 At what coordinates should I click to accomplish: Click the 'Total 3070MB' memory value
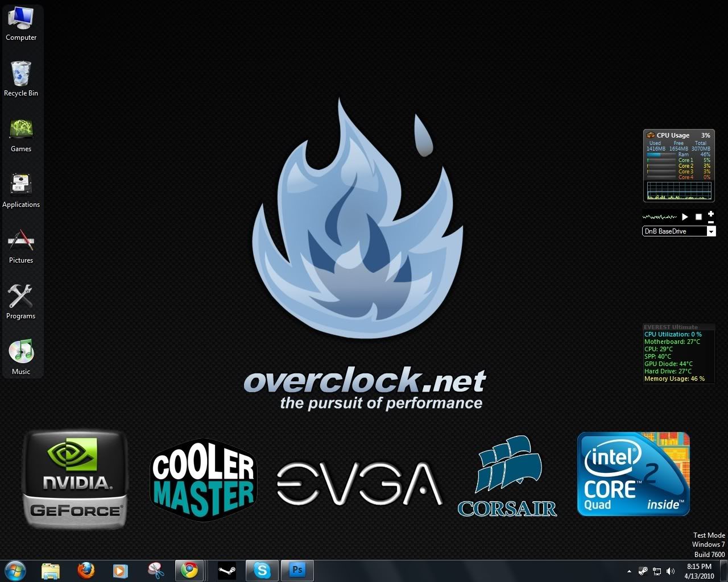701,146
